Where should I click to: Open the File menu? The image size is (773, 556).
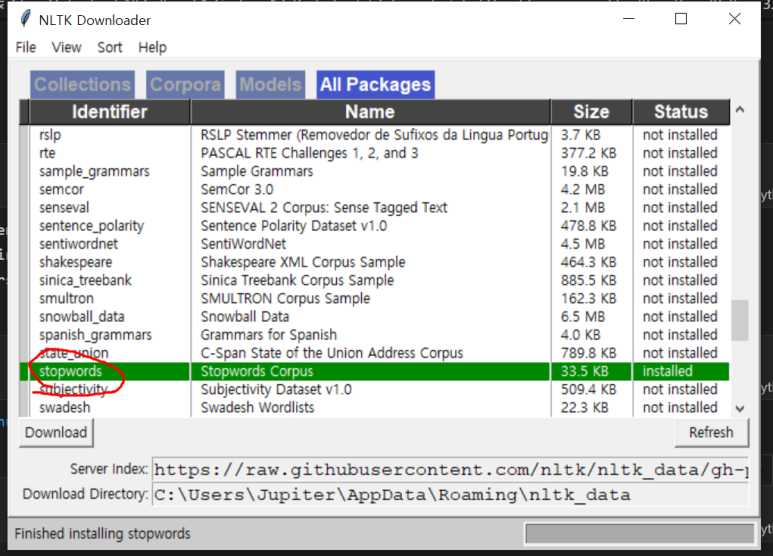tap(26, 47)
